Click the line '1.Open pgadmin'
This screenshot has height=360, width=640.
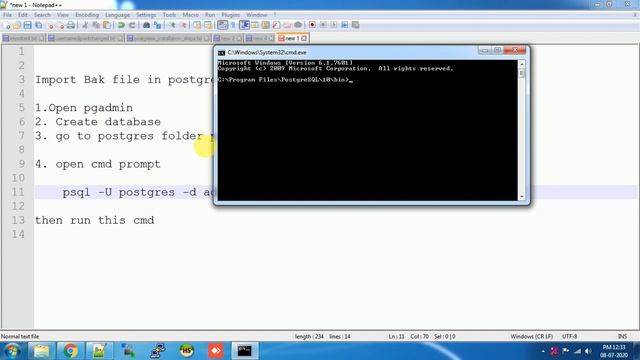[84, 108]
